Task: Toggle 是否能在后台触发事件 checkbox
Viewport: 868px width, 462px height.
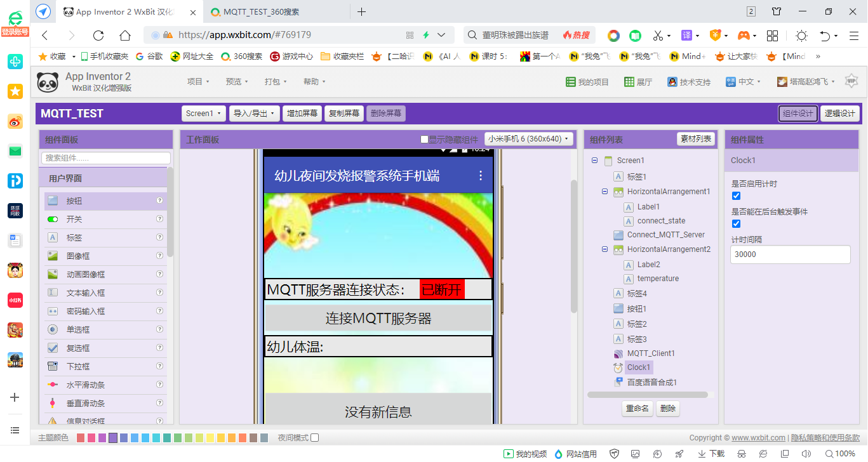Action: [737, 223]
